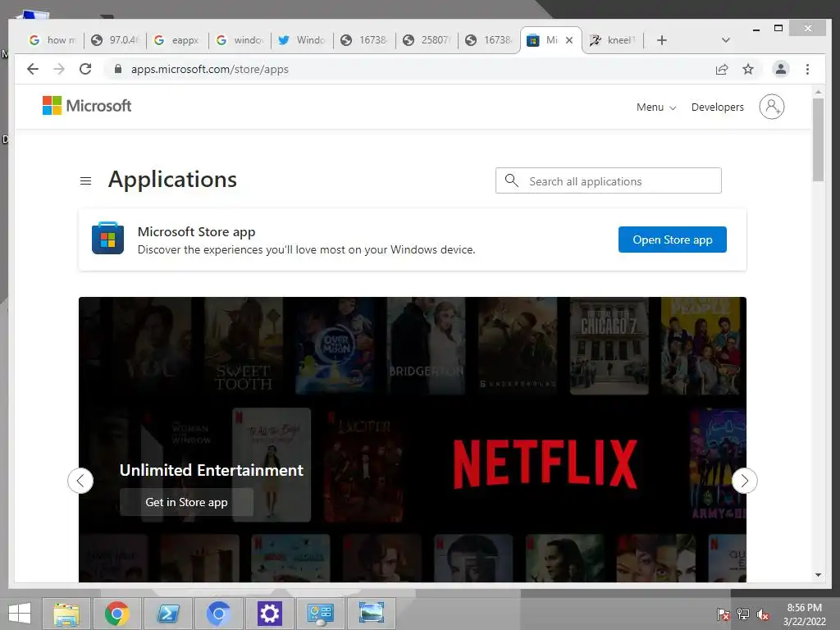This screenshot has height=630, width=840.
Task: Click the search magnifier icon
Action: click(x=512, y=180)
